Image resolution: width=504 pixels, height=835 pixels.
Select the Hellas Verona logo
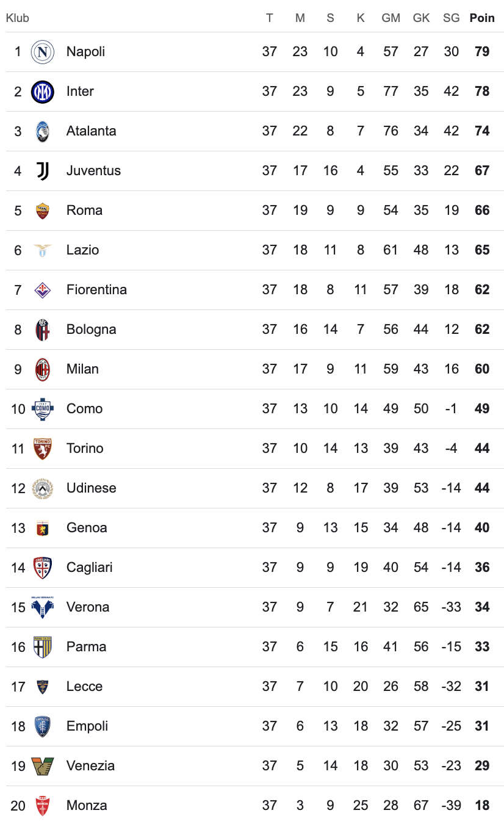tap(43, 607)
